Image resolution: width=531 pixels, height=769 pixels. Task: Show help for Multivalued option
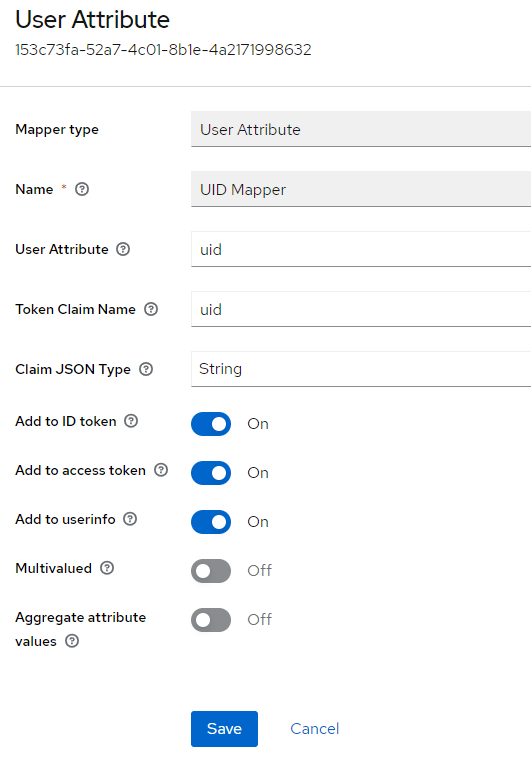pos(107,568)
